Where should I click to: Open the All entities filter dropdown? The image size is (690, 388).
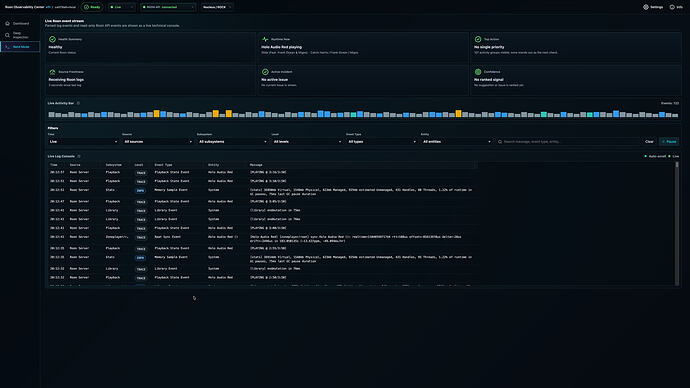[x=456, y=142]
